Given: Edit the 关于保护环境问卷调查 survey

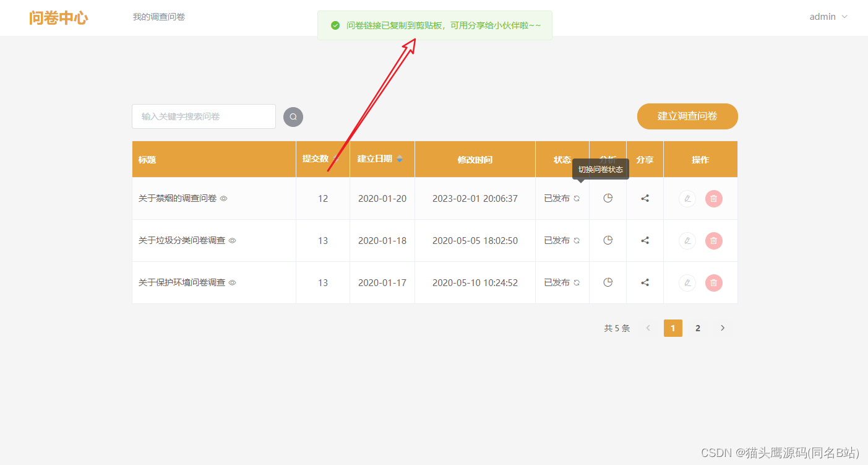Looking at the screenshot, I should pyautogui.click(x=687, y=283).
